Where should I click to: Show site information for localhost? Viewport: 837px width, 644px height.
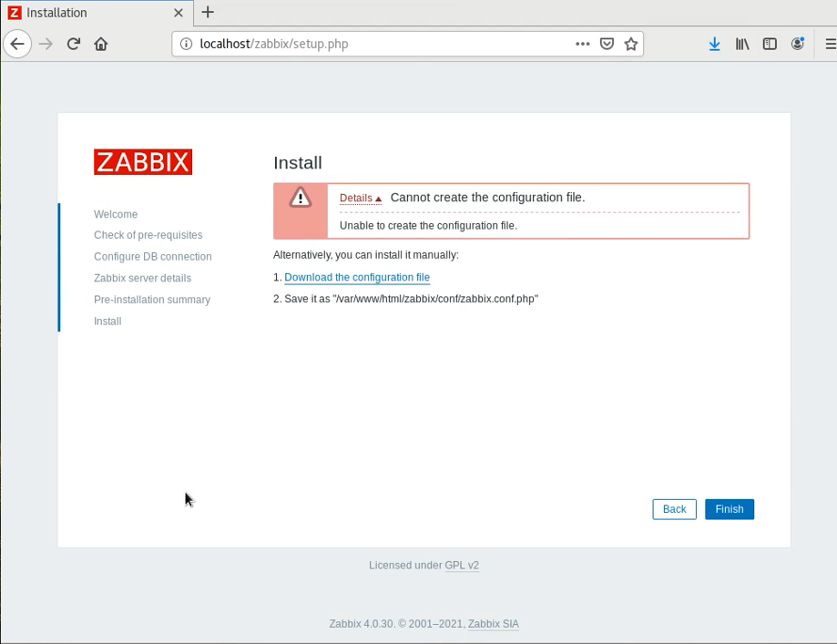(x=186, y=44)
